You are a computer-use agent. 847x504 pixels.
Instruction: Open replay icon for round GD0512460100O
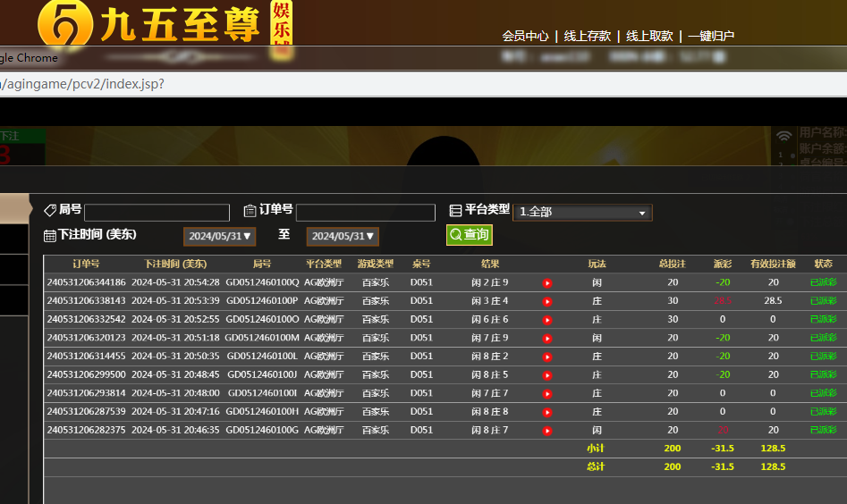[547, 320]
